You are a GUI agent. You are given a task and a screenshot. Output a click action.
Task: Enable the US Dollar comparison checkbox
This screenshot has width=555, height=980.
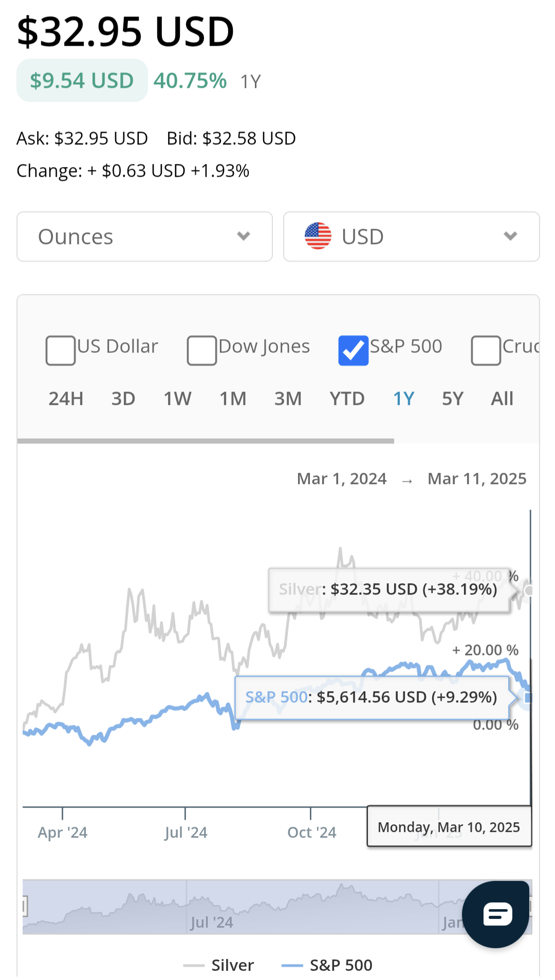[x=61, y=350]
